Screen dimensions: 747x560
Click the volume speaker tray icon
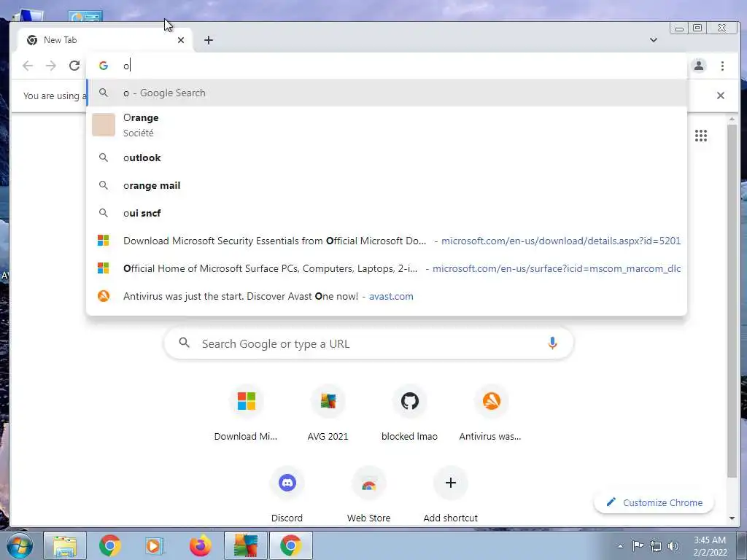click(673, 545)
